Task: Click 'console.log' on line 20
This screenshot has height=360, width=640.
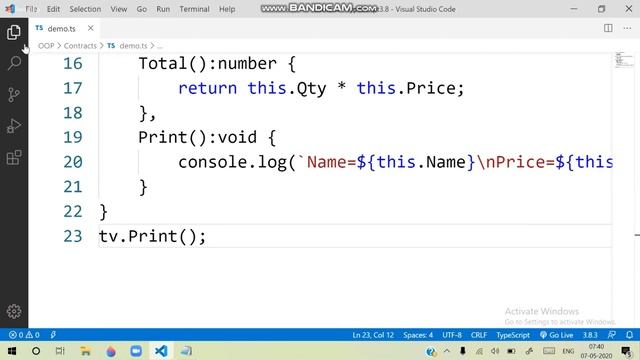Action: coord(232,162)
